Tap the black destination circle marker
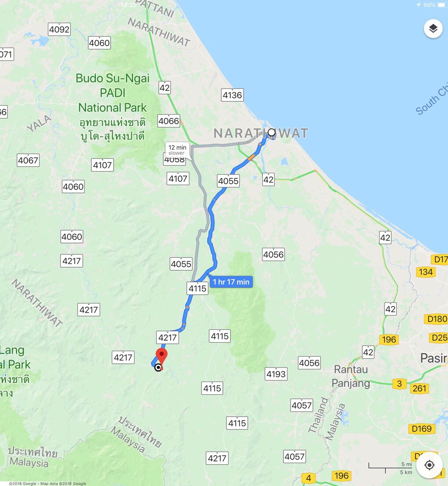The width and height of the screenshot is (448, 486). 158,368
